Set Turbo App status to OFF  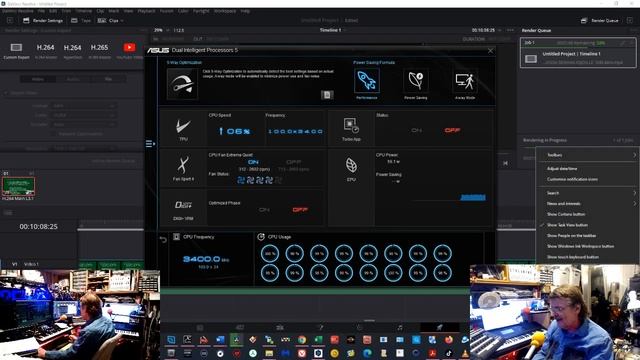(x=452, y=130)
